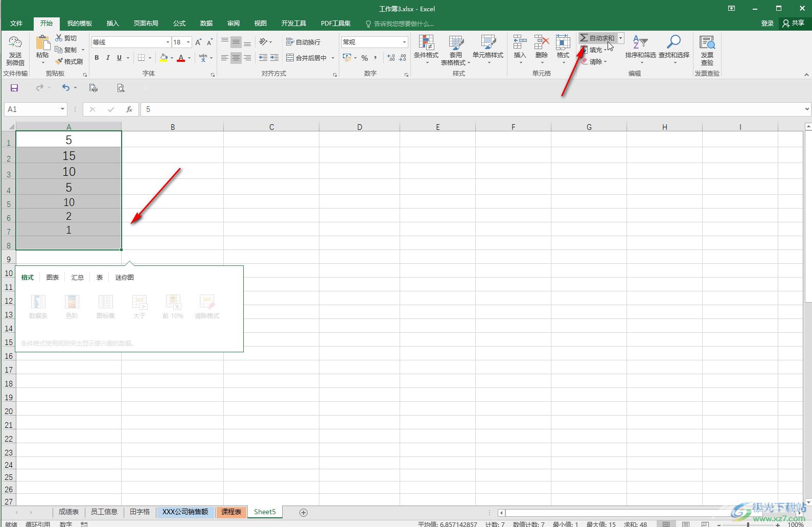The width and height of the screenshot is (812, 527).
Task: Increase decimal places button
Action: [391, 58]
